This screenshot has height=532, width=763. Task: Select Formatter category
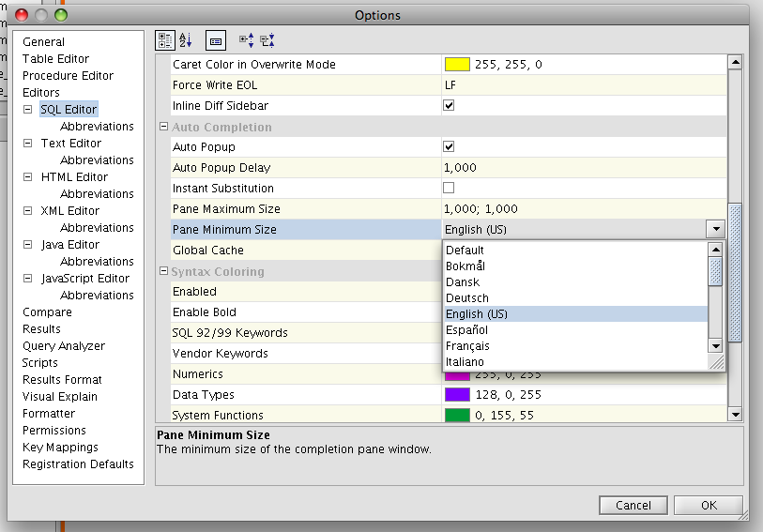click(x=49, y=414)
